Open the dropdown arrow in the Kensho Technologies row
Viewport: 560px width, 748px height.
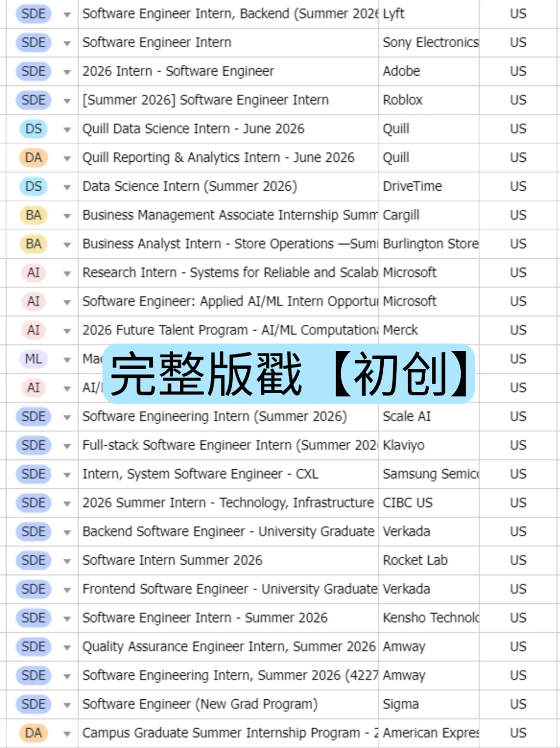(x=67, y=619)
